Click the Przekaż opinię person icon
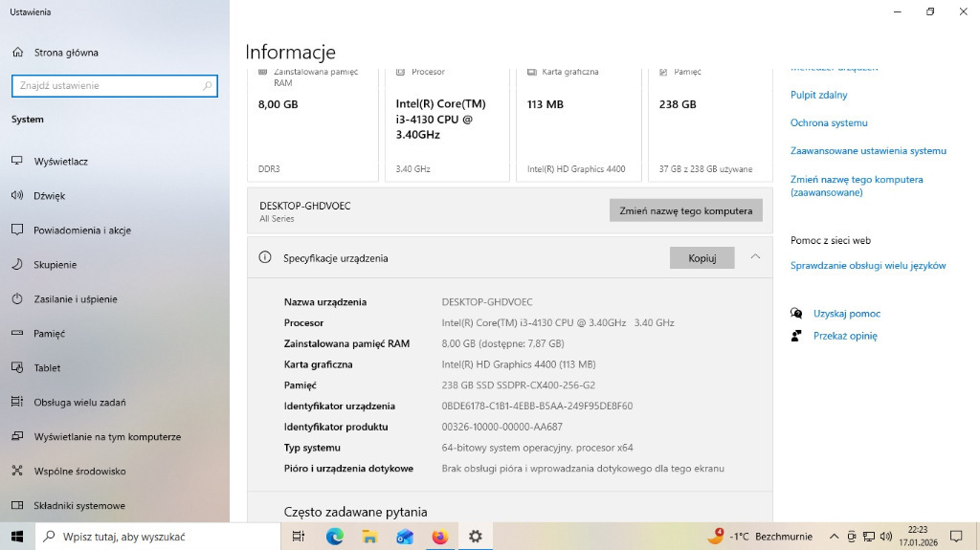This screenshot has height=550, width=980. click(796, 336)
